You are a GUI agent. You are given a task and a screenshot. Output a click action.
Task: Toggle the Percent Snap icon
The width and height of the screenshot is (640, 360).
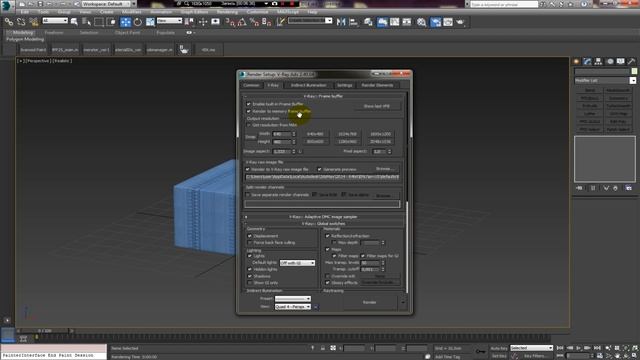click(254, 22)
